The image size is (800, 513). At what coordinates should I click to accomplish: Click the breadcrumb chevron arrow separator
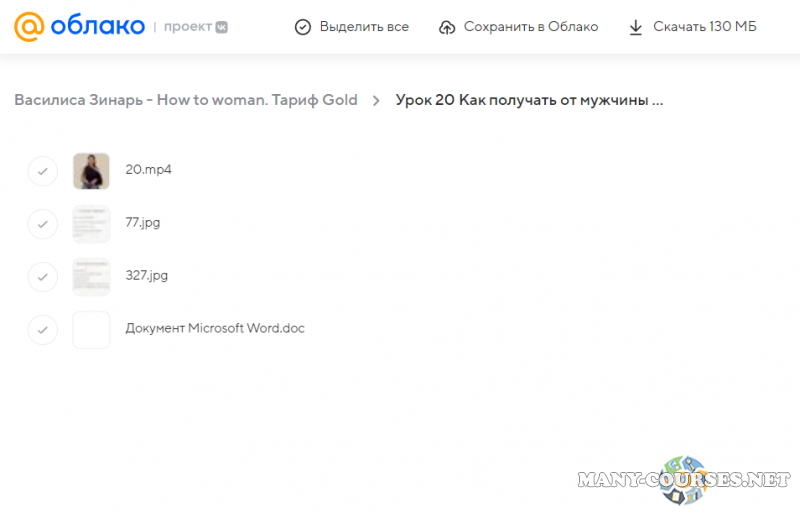pos(376,100)
